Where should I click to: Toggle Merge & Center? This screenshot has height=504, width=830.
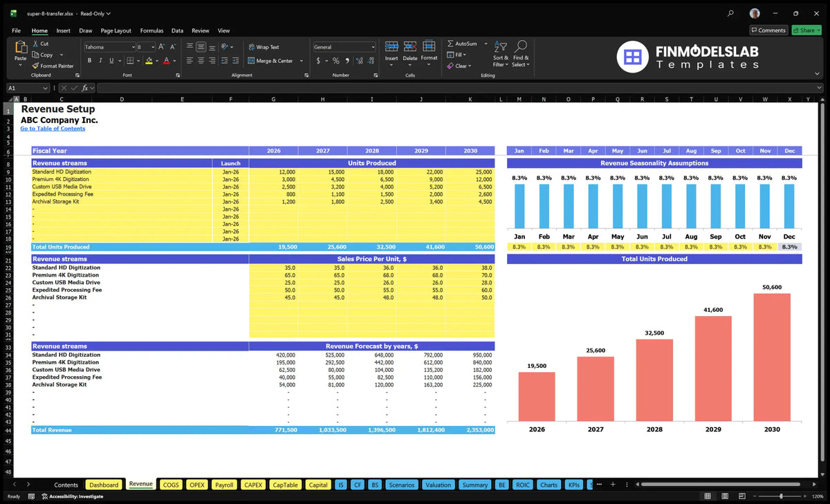(x=270, y=61)
